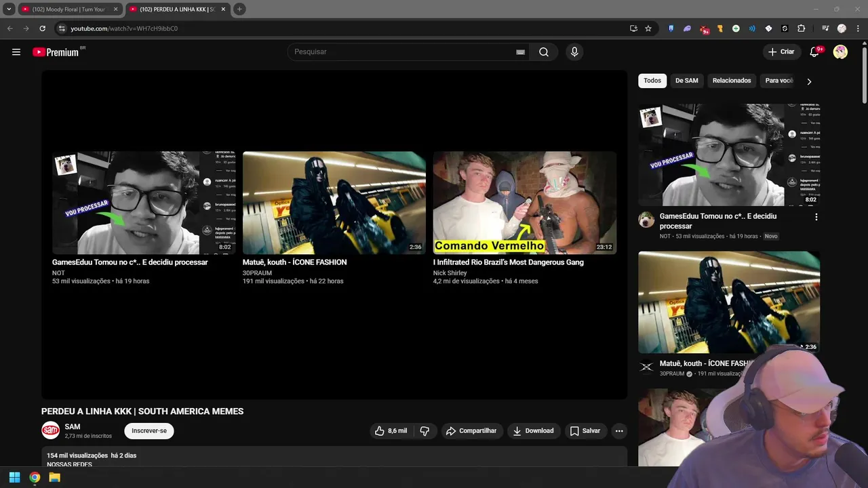
Task: Like the video with 8,6 mil
Action: pyautogui.click(x=391, y=431)
